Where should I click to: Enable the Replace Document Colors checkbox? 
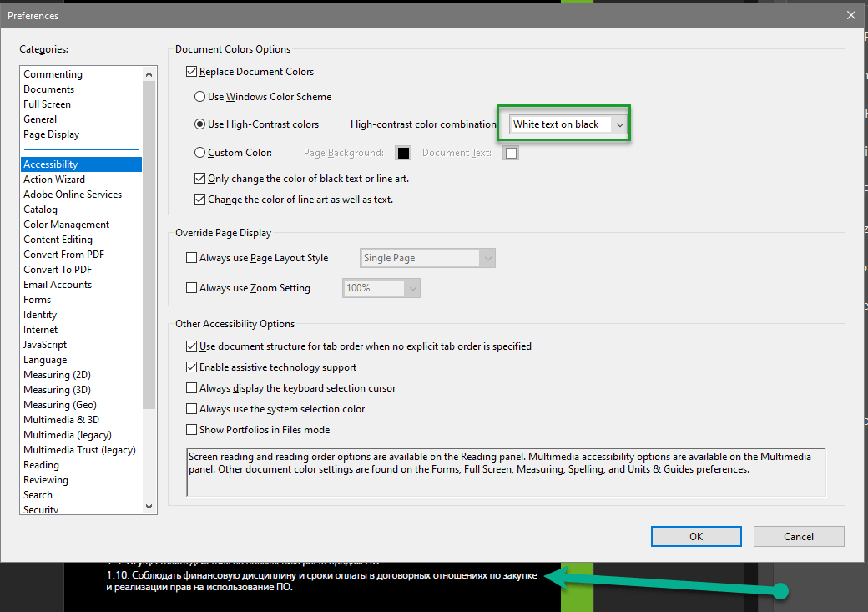[191, 72]
